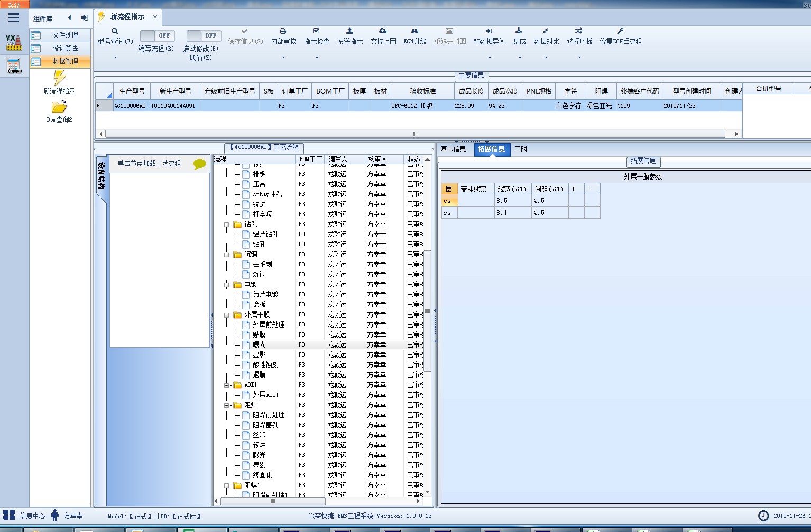
Task: Select the X-Ray冲孔 tree node
Action: [x=268, y=194]
